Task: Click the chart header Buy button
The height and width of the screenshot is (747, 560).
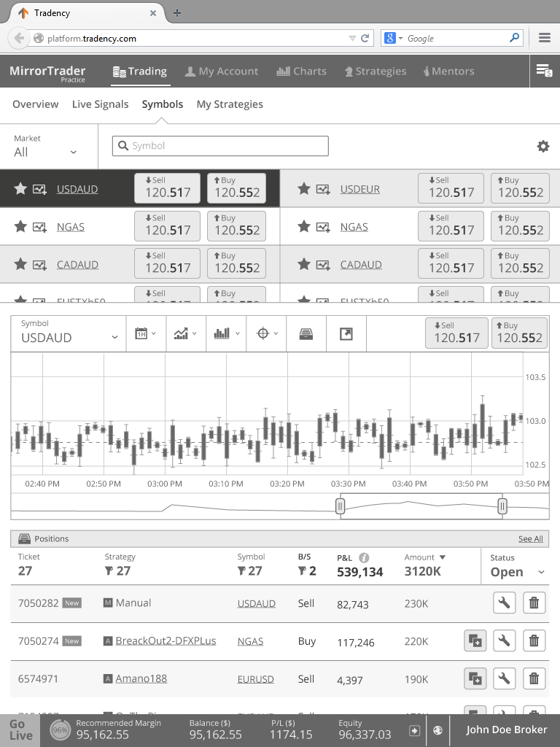Action: pyautogui.click(x=519, y=333)
